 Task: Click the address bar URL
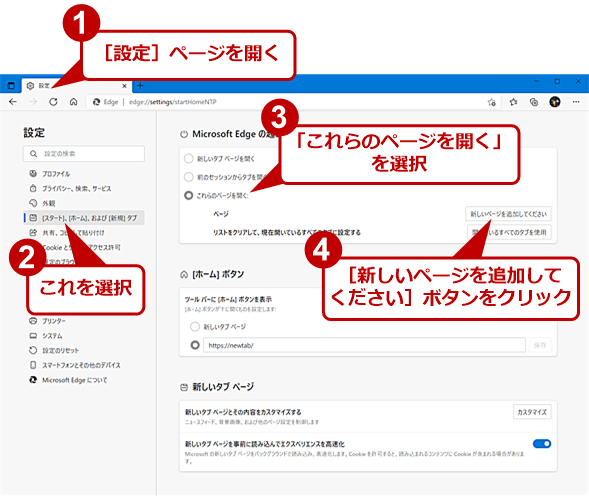173,102
